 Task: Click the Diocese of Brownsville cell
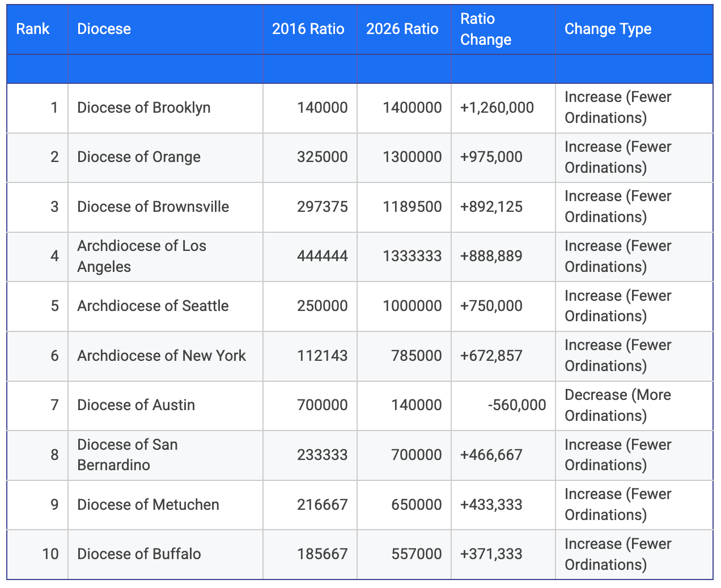166,207
